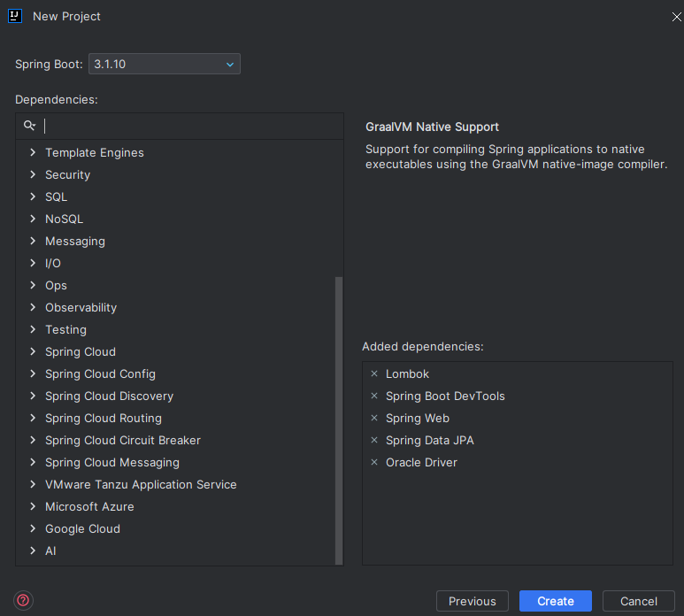
Task: Expand the I/O category
Action: coord(33,263)
